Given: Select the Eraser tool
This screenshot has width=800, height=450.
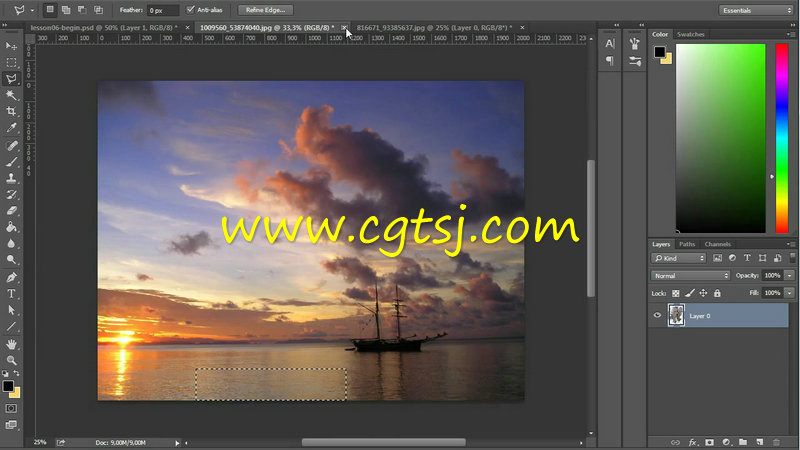Looking at the screenshot, I should coord(11,211).
